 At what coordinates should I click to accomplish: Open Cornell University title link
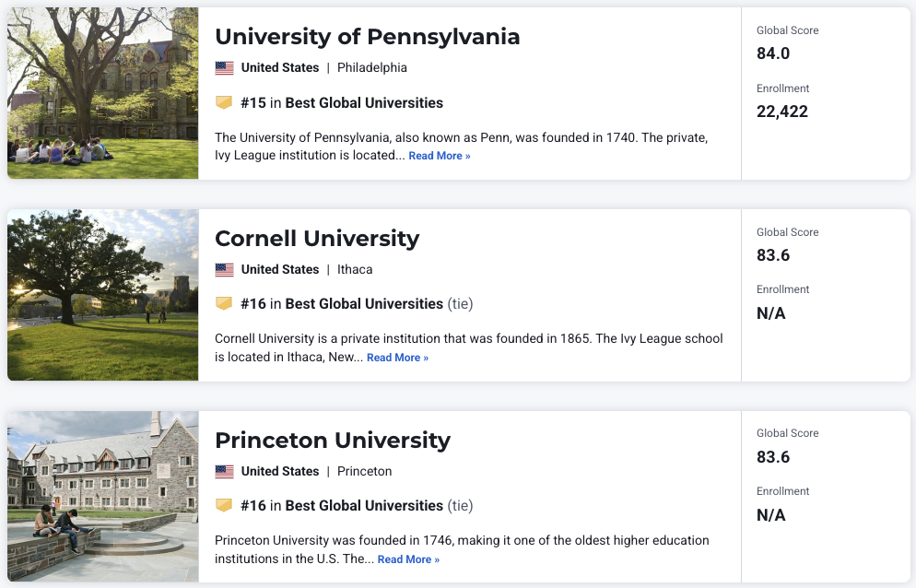coord(317,239)
